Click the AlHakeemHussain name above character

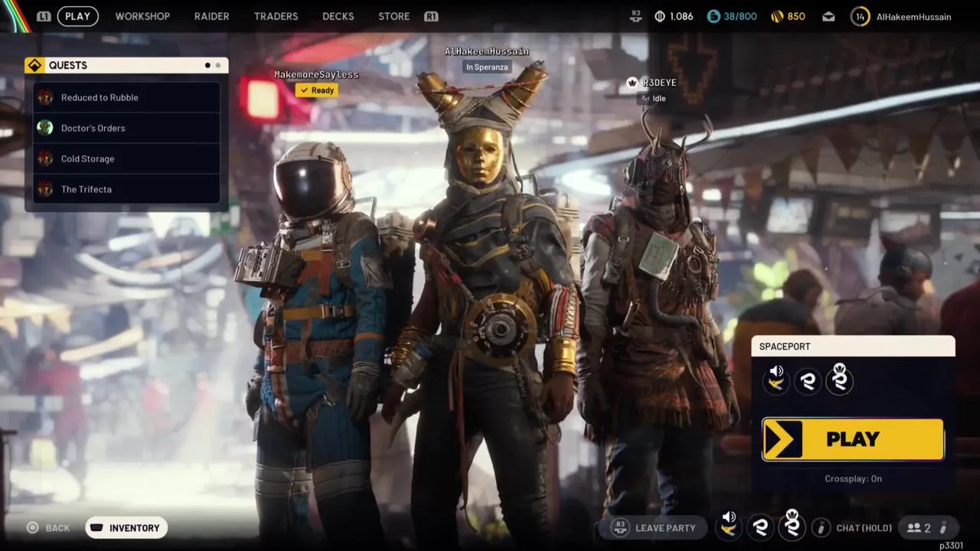coord(487,51)
